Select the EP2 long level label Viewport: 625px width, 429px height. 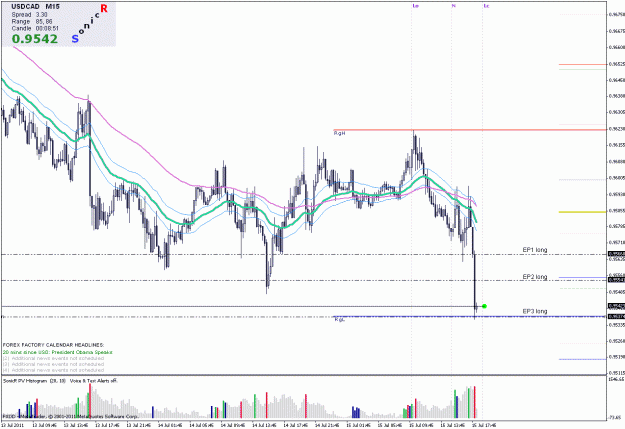[535, 276]
